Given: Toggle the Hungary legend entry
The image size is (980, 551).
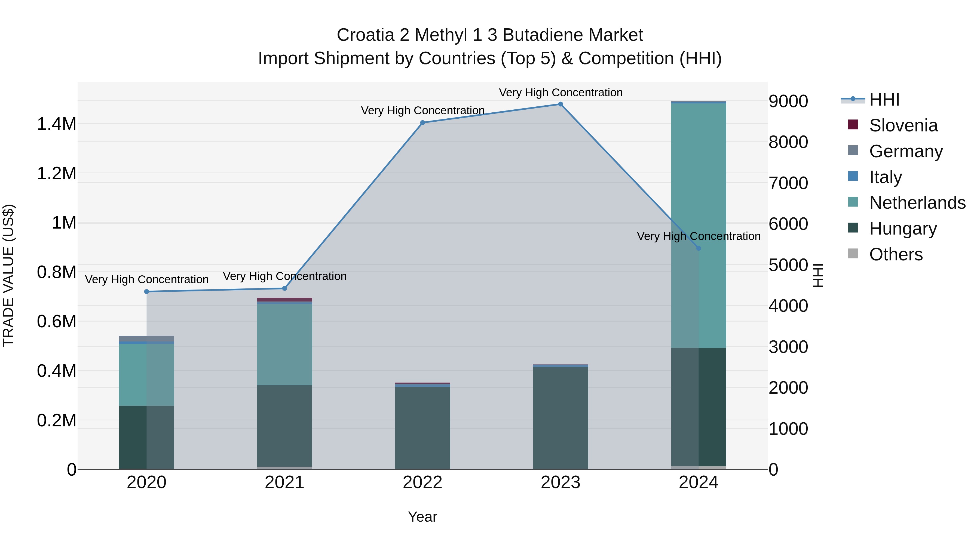Looking at the screenshot, I should point(892,229).
